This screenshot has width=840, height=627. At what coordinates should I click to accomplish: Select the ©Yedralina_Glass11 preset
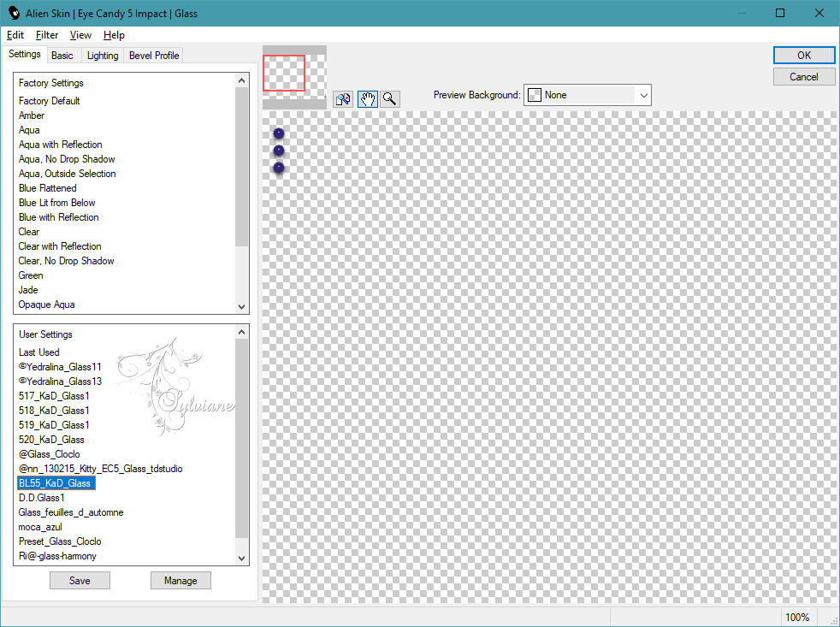point(60,367)
